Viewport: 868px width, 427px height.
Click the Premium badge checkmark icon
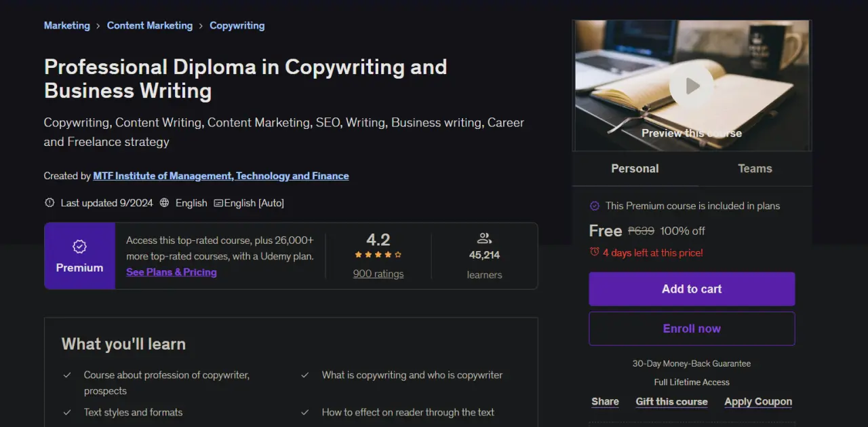click(x=79, y=246)
